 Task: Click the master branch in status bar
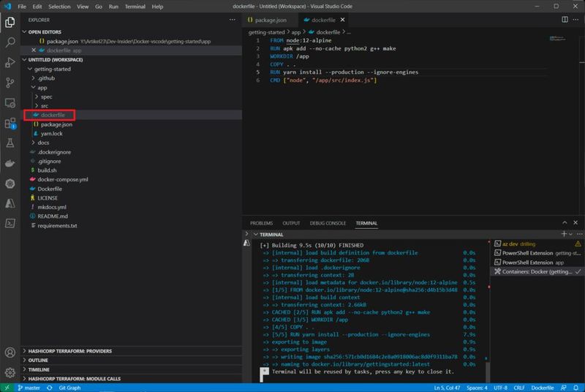click(29, 388)
